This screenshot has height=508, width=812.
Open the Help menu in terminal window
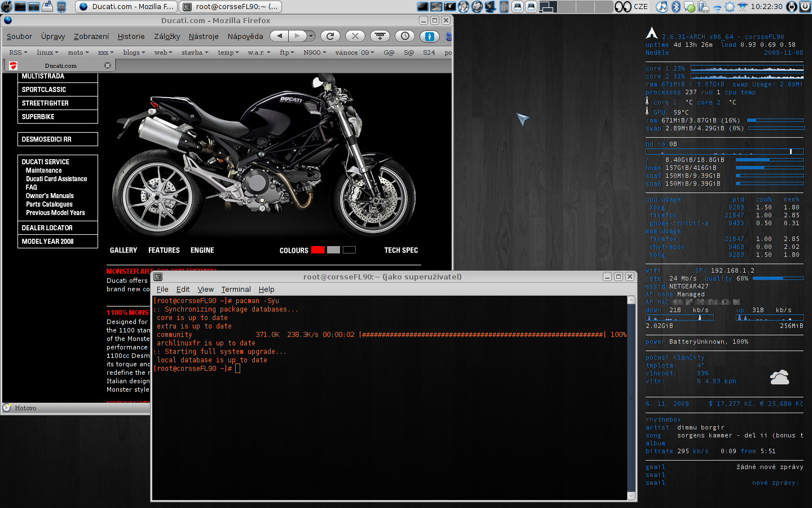266,289
